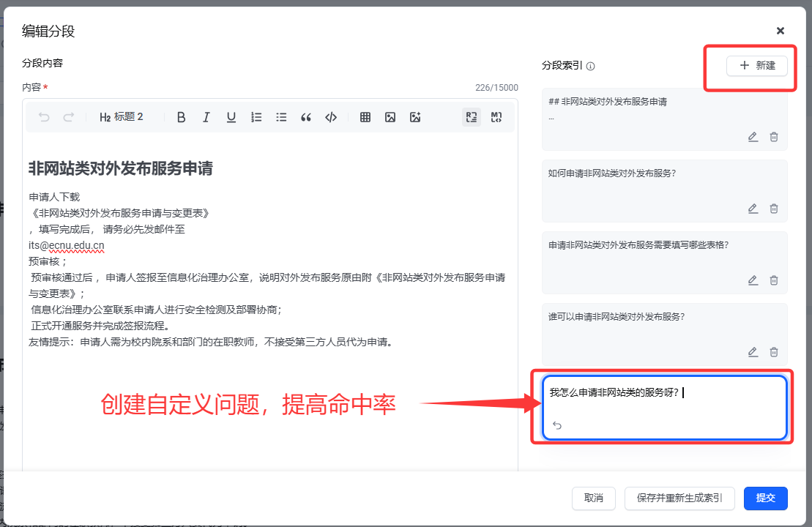Insert an ordered numbered list
Screen dimensions: 812x527
(256, 117)
